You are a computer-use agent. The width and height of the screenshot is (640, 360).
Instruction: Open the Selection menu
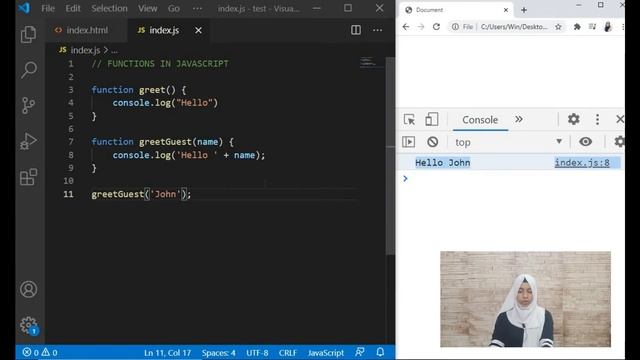[x=109, y=8]
